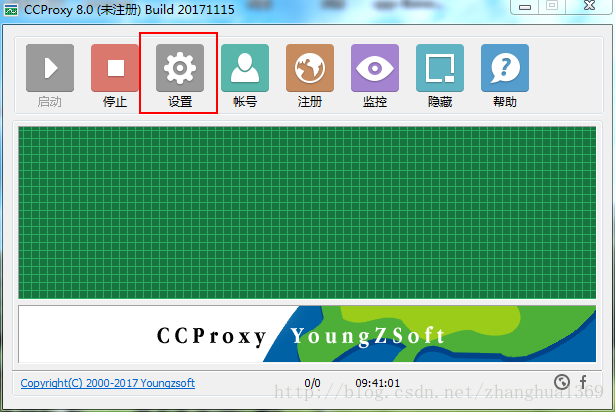Click the Facebook icon in the status bar
This screenshot has width=615, height=412.
click(583, 382)
